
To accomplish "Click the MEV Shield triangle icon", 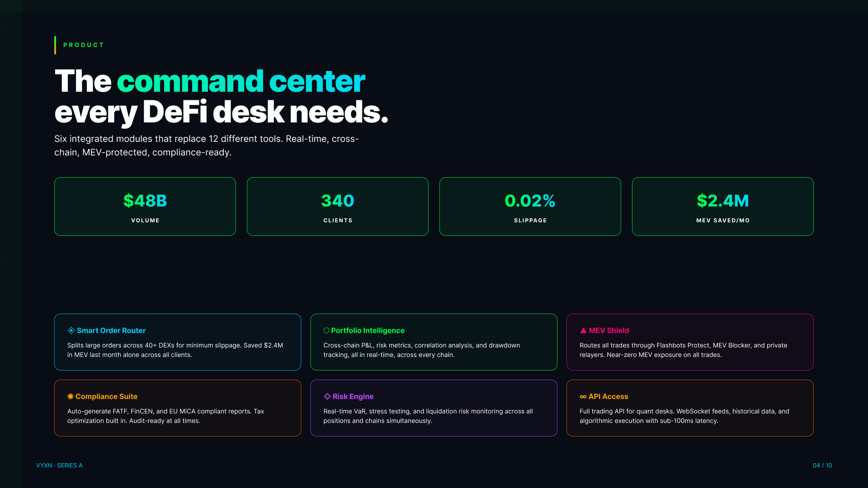I will pyautogui.click(x=583, y=330).
